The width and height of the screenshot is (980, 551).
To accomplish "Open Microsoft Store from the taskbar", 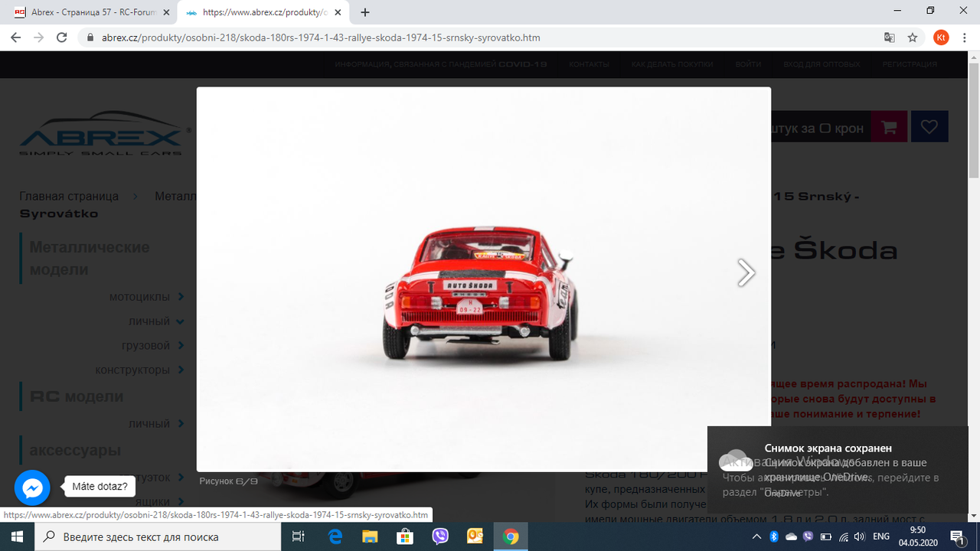I will pyautogui.click(x=405, y=536).
